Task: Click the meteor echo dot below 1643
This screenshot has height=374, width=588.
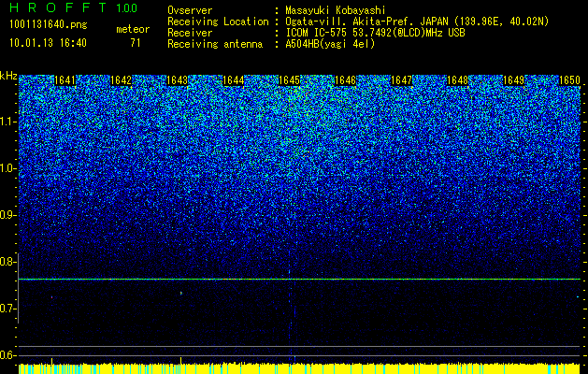Action: point(181,293)
